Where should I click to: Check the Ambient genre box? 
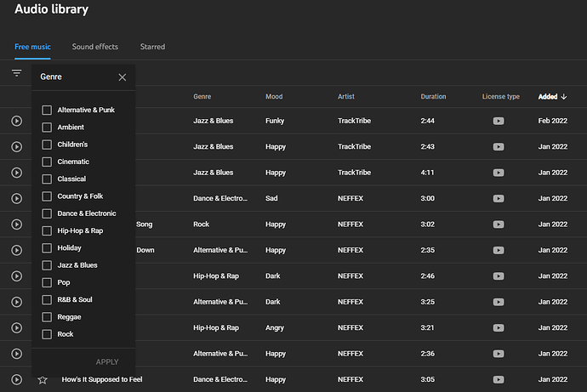click(47, 128)
